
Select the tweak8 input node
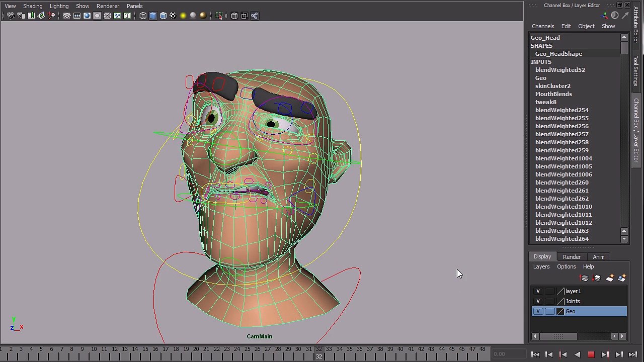(546, 102)
